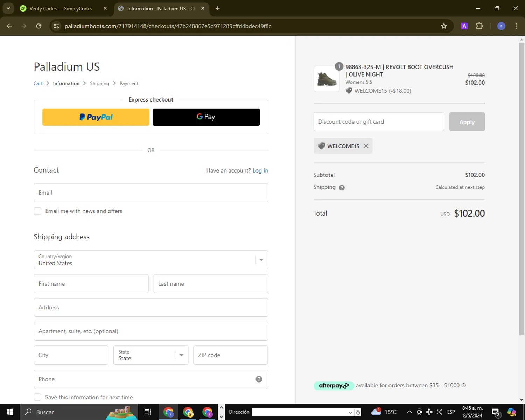The width and height of the screenshot is (525, 420).
Task: Focus Apartment, suite, etc. field
Action: pyautogui.click(x=151, y=331)
